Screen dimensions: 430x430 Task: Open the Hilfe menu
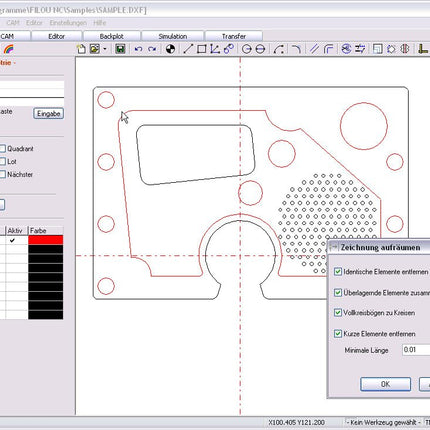[x=100, y=23]
